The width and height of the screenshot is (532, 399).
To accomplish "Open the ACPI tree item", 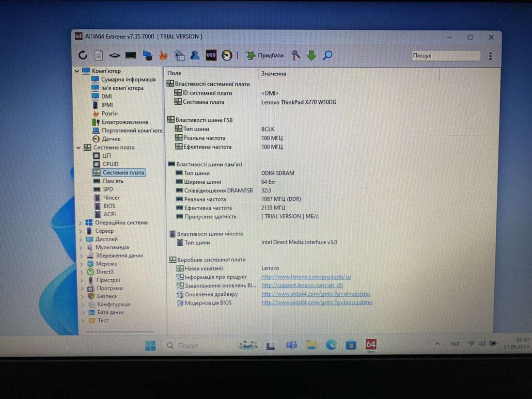I will click(105, 214).
